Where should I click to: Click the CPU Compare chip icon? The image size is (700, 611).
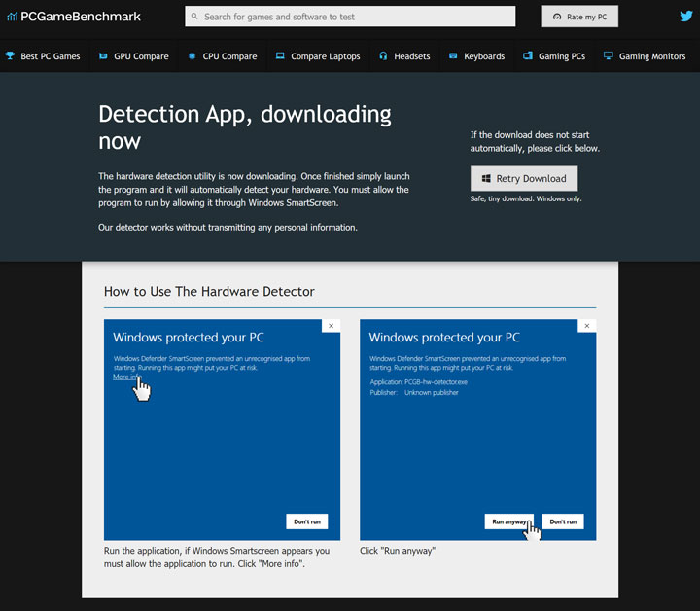click(192, 56)
